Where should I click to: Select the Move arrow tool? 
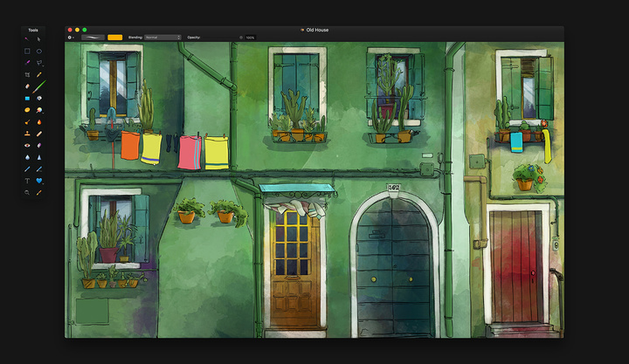(x=39, y=39)
